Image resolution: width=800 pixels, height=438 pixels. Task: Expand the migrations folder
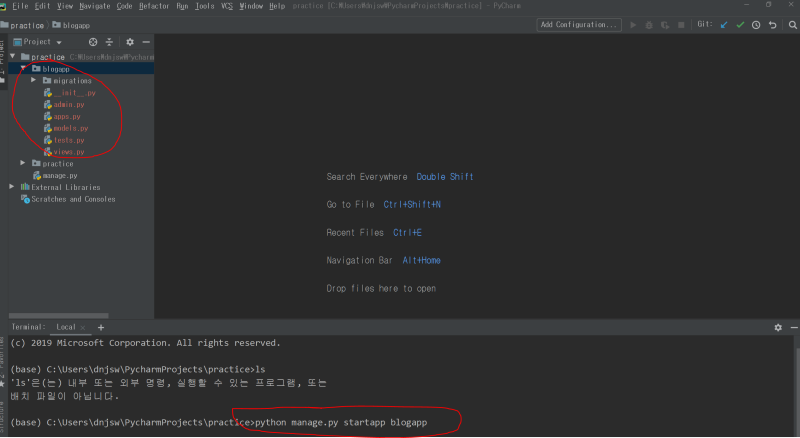click(33, 80)
